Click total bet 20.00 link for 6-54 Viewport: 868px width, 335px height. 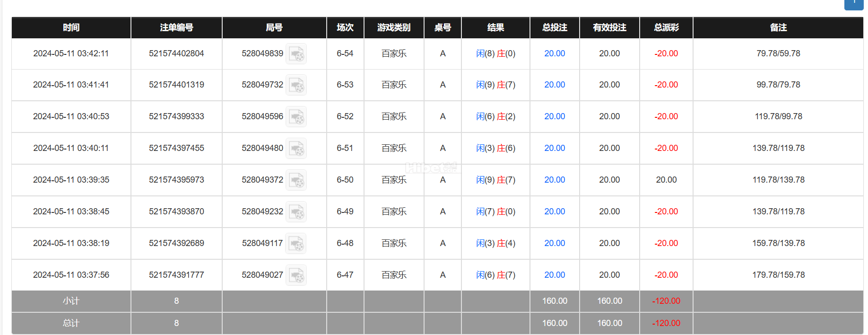tap(555, 53)
